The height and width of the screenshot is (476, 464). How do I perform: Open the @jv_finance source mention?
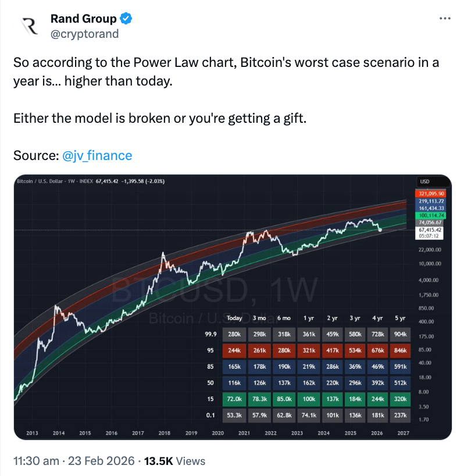[97, 155]
